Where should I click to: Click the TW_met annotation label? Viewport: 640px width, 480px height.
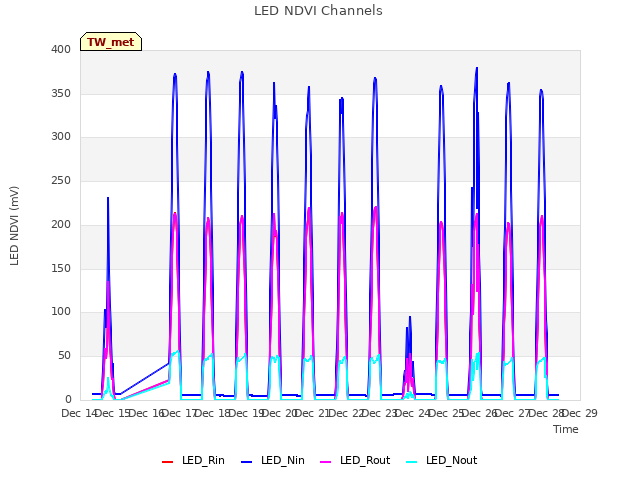(x=111, y=42)
